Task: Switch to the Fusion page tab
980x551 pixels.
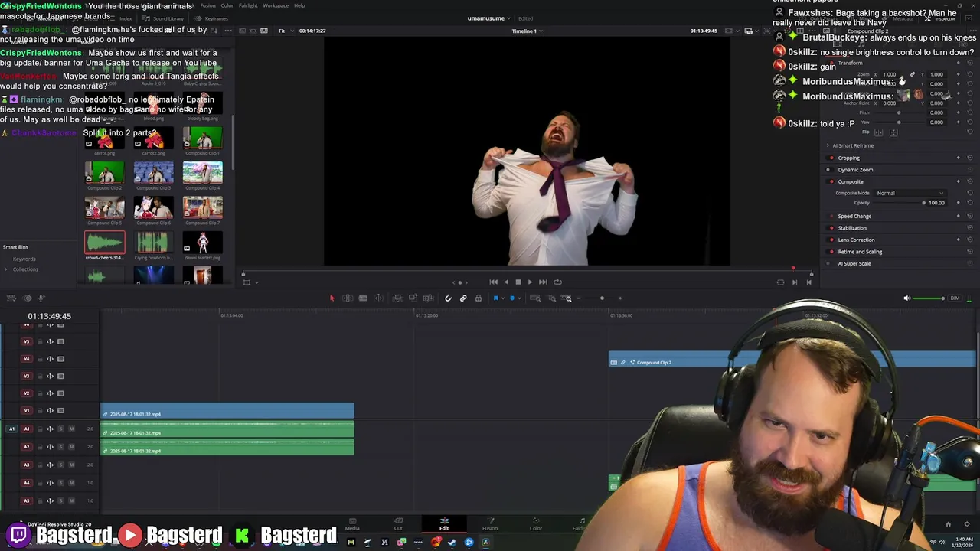Action: pos(490,524)
